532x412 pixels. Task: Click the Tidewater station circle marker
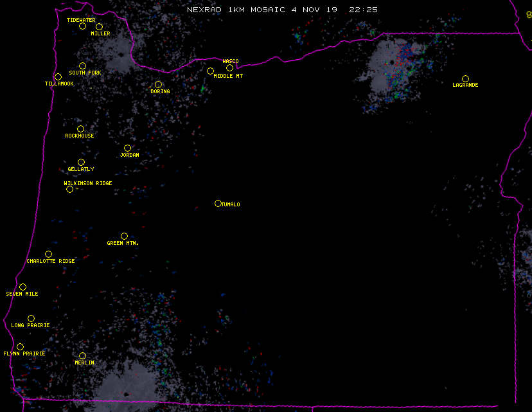pos(82,26)
